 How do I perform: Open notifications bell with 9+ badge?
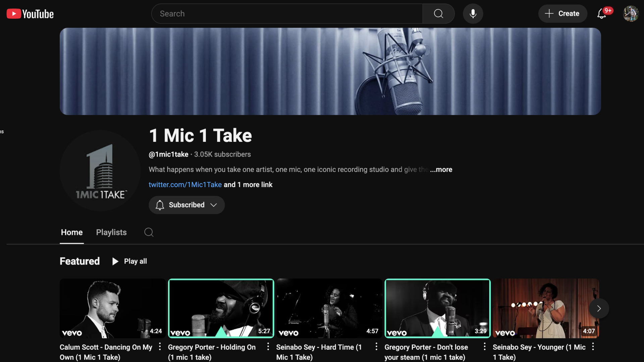(x=602, y=14)
